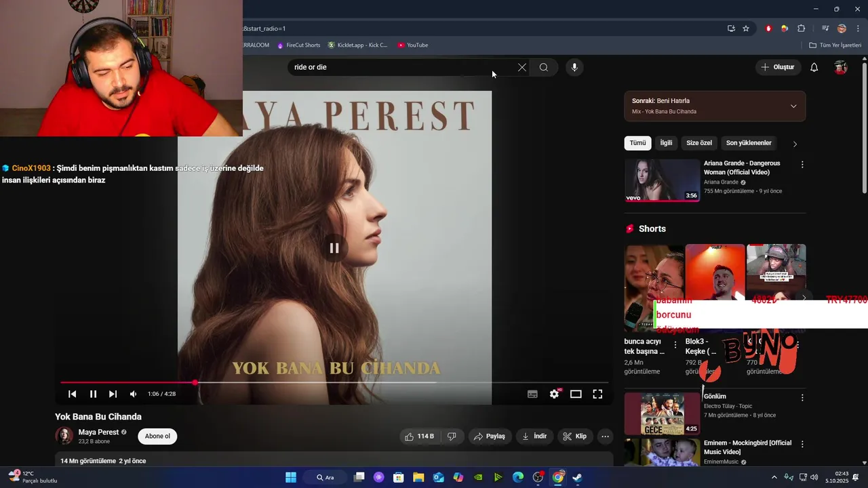Image resolution: width=868 pixels, height=488 pixels.
Task: Open Kicklet.app bookmark
Action: pos(357,45)
